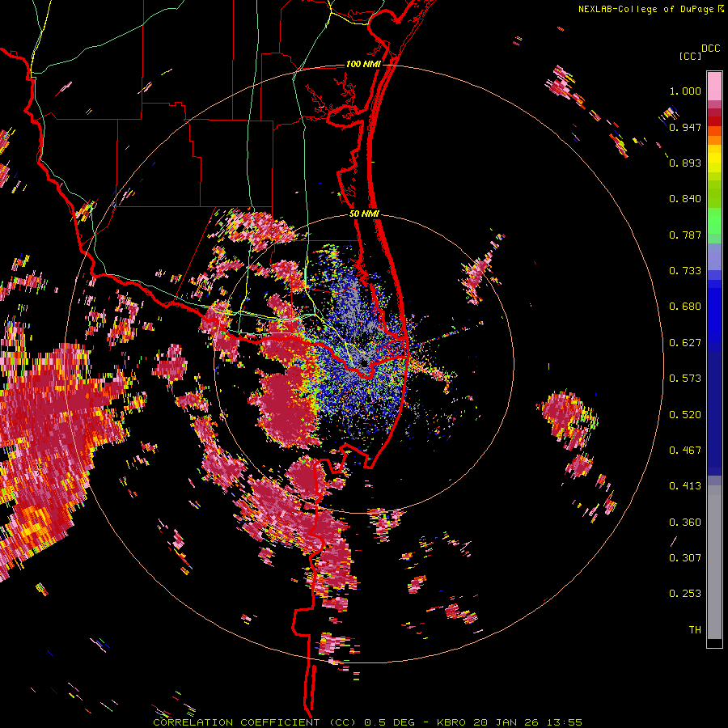Click the 1.000 scale value
Screen dimensions: 728x728
685,91
